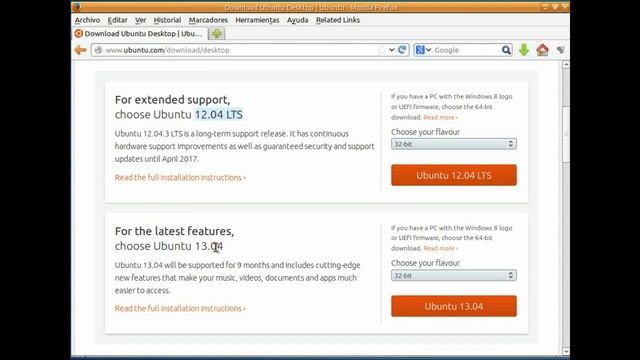Open flavour dropdown for Ubuntu 12.04 LTS

[x=453, y=144]
